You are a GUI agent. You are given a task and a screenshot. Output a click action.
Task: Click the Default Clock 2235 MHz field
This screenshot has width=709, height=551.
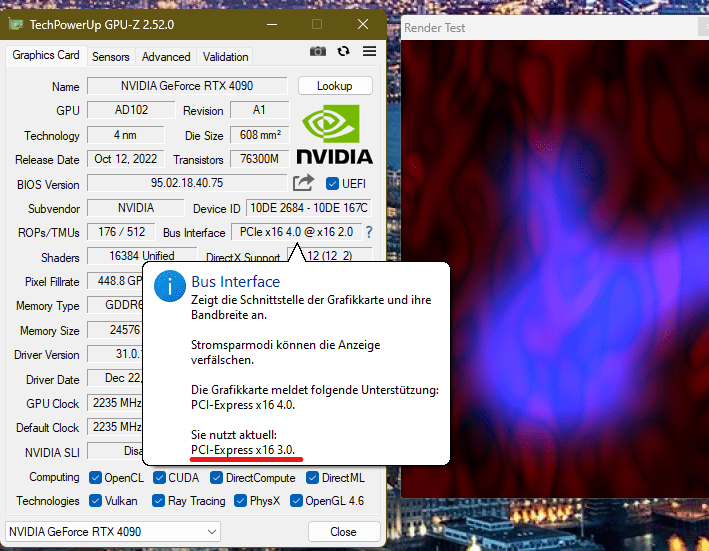coord(115,427)
